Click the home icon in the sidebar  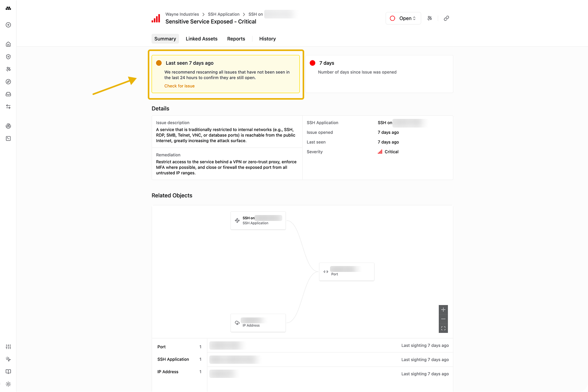(8, 44)
